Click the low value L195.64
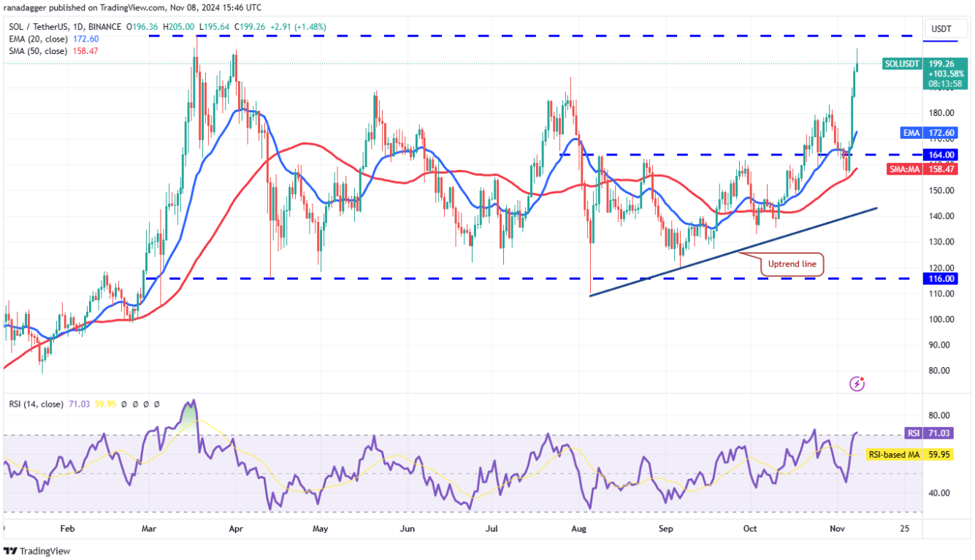This screenshot has width=975, height=560. (215, 27)
